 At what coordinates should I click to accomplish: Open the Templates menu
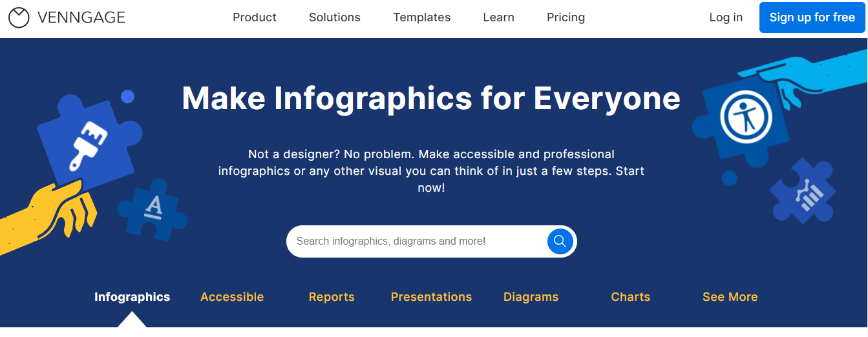tap(422, 17)
